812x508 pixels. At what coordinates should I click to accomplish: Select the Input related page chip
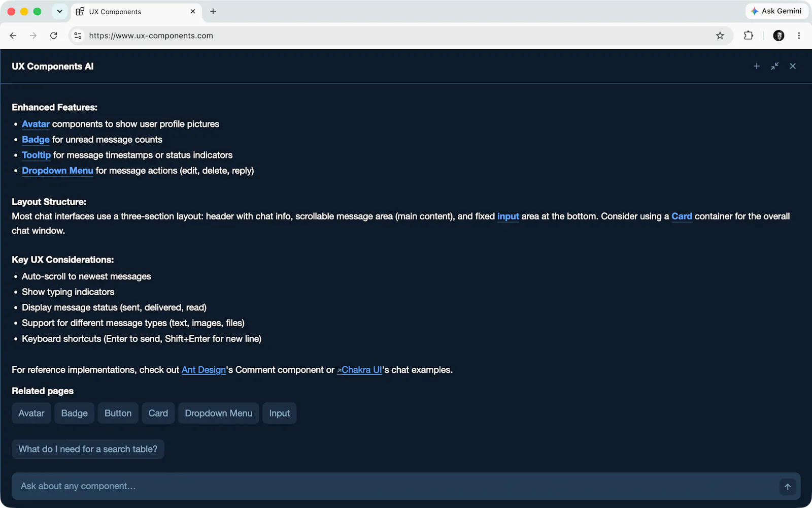click(280, 414)
